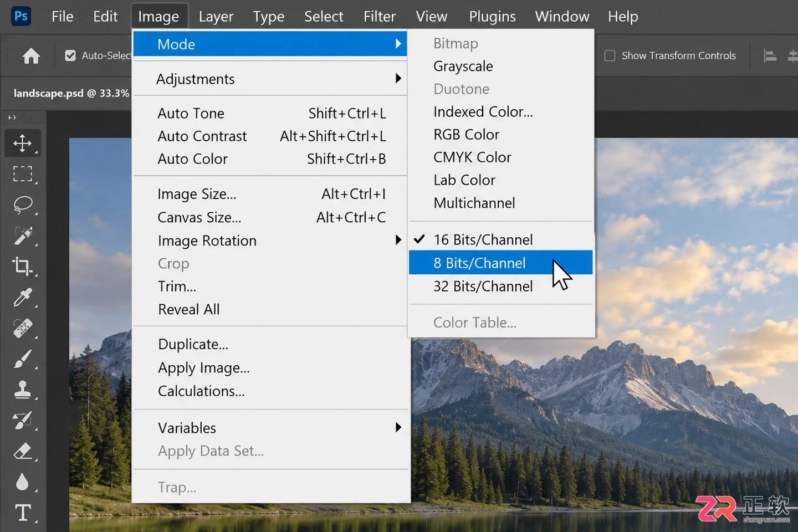Select the Healing Brush tool

coord(23,329)
